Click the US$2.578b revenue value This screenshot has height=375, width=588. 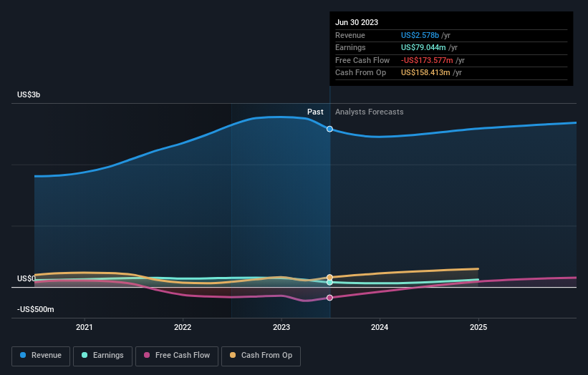[420, 35]
